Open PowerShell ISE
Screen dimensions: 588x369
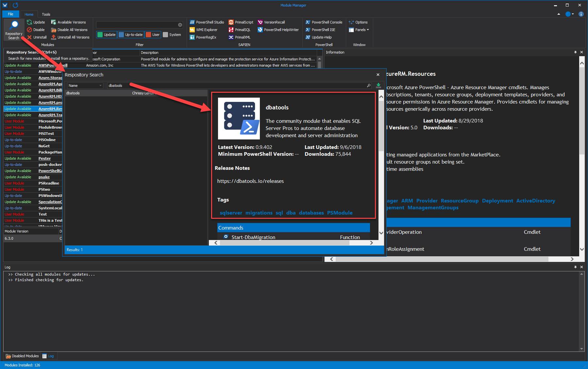pyautogui.click(x=320, y=30)
